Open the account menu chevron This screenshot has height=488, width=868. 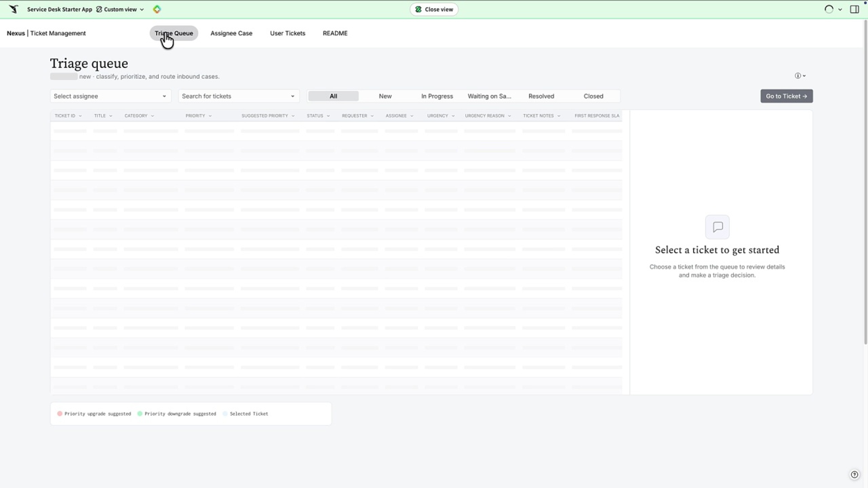(x=840, y=10)
